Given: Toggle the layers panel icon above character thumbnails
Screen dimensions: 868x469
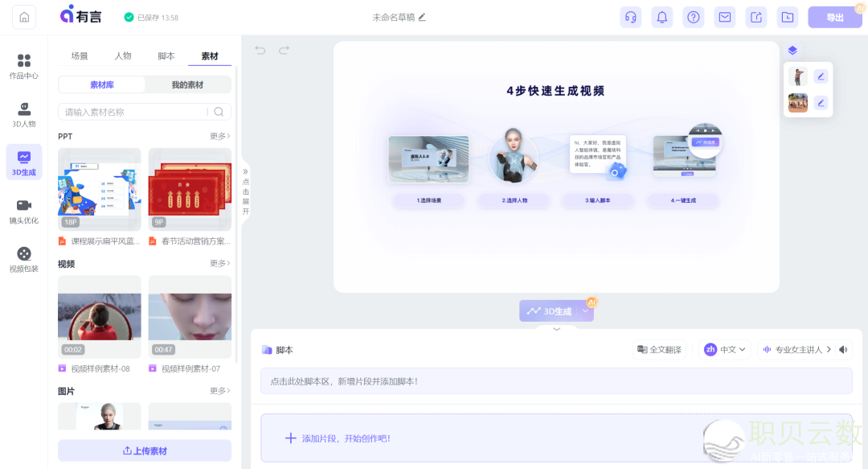Looking at the screenshot, I should pyautogui.click(x=792, y=50).
